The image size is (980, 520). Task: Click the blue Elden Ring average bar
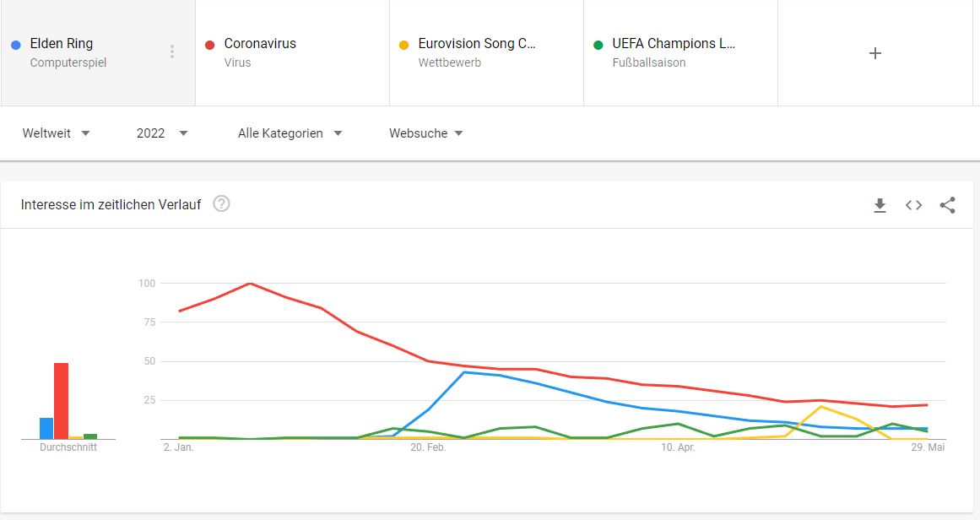pyautogui.click(x=47, y=428)
